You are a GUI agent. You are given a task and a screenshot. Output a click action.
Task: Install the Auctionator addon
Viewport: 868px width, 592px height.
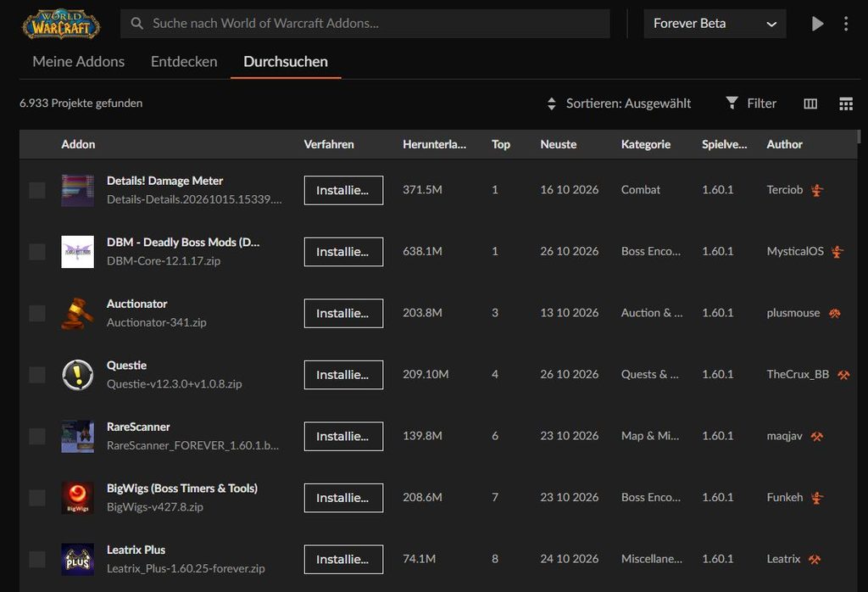click(x=343, y=313)
